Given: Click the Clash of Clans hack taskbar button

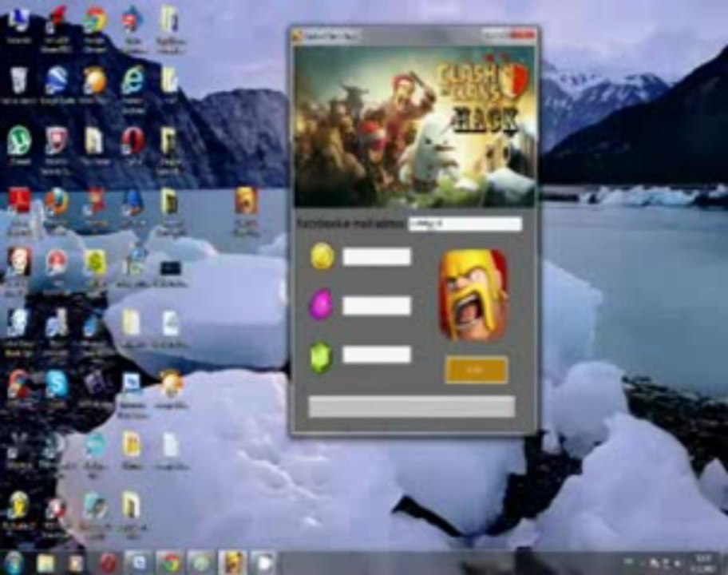Looking at the screenshot, I should 231,563.
